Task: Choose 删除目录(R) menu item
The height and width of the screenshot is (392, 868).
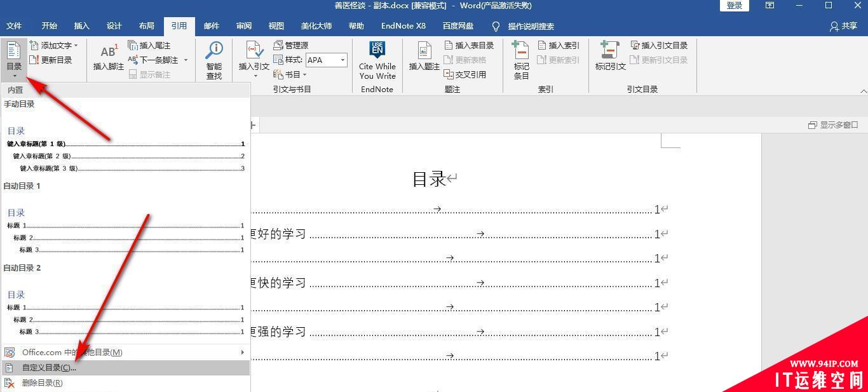Action: click(x=125, y=382)
